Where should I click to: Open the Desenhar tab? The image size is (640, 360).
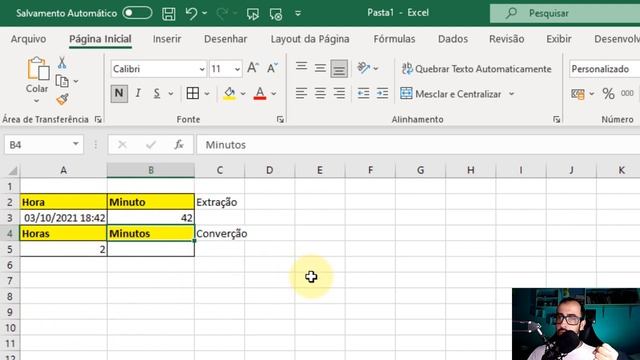pyautogui.click(x=225, y=39)
